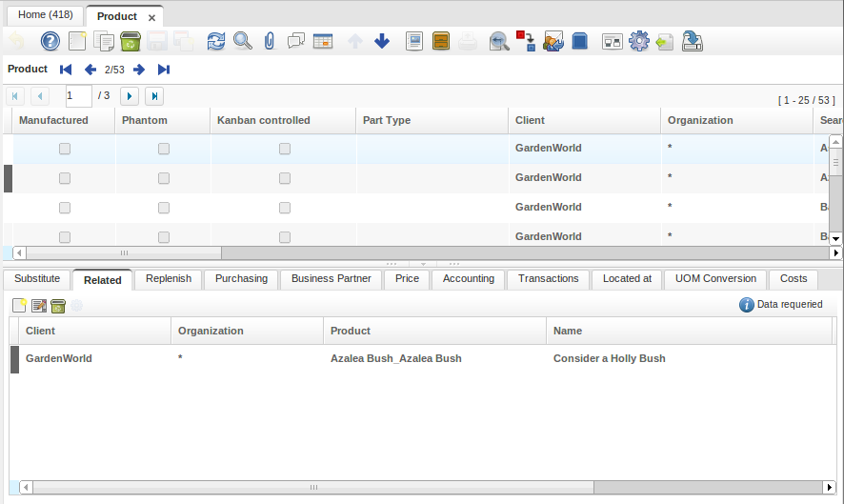Open the Find record magnifier icon
844x504 pixels.
[x=243, y=41]
